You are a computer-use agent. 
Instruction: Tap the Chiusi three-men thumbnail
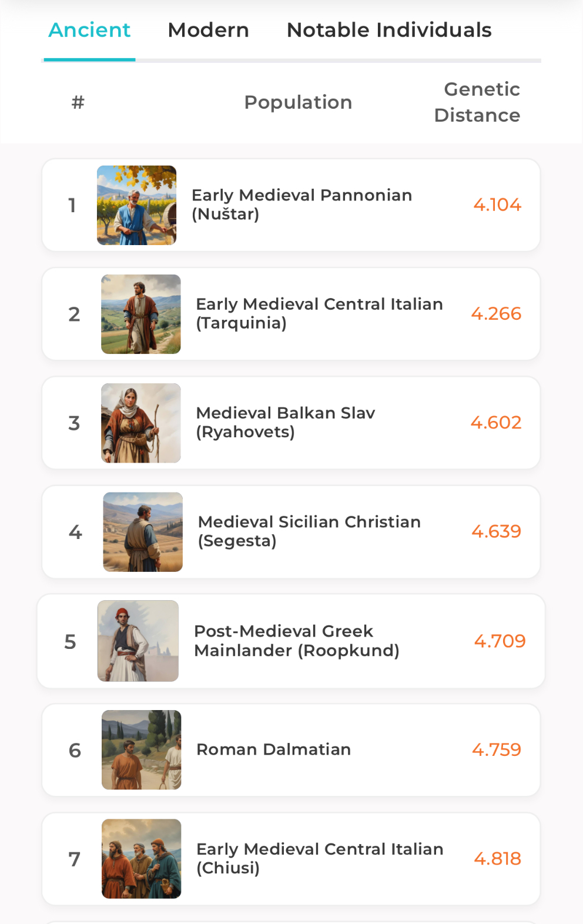[x=141, y=859]
